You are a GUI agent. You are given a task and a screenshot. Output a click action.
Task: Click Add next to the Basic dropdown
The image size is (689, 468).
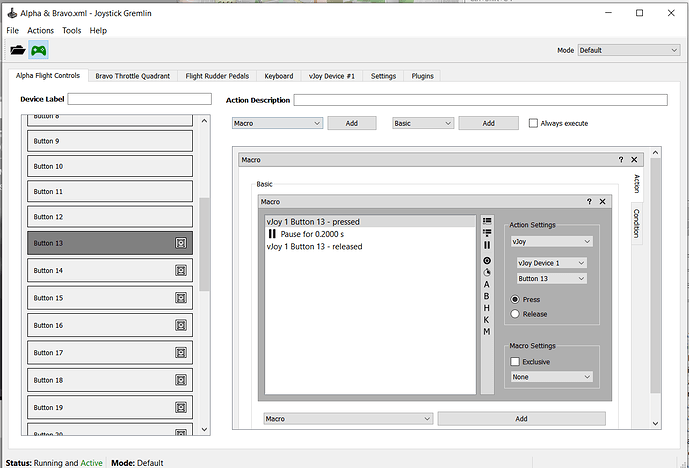click(489, 123)
